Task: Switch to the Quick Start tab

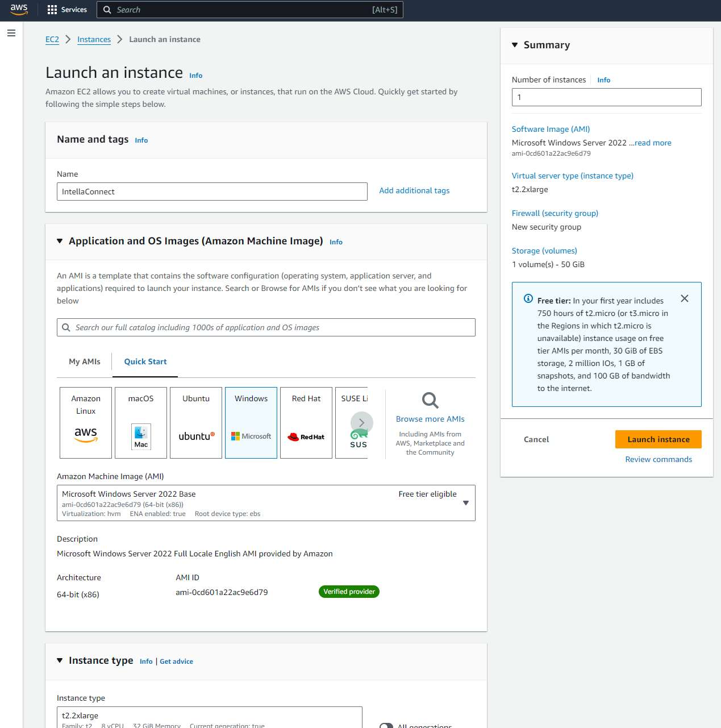Action: (145, 361)
